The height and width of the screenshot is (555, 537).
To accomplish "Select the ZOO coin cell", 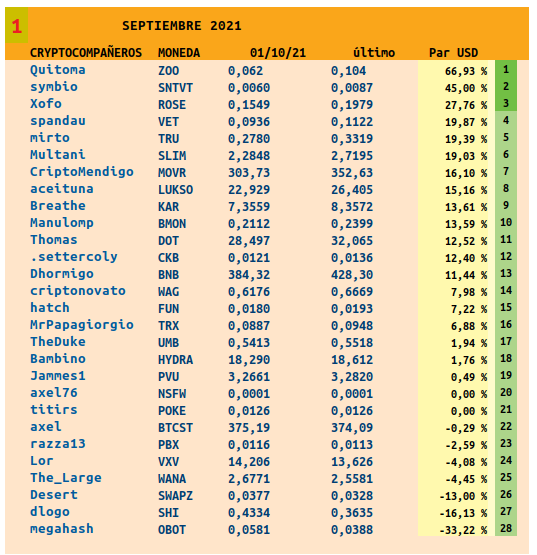I will [168, 70].
